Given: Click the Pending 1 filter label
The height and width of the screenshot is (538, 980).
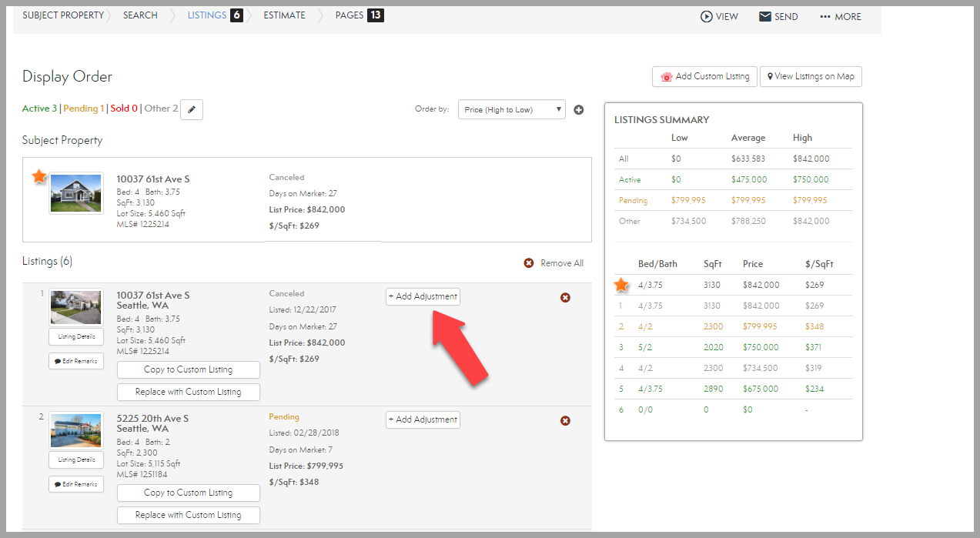Looking at the screenshot, I should click(83, 109).
